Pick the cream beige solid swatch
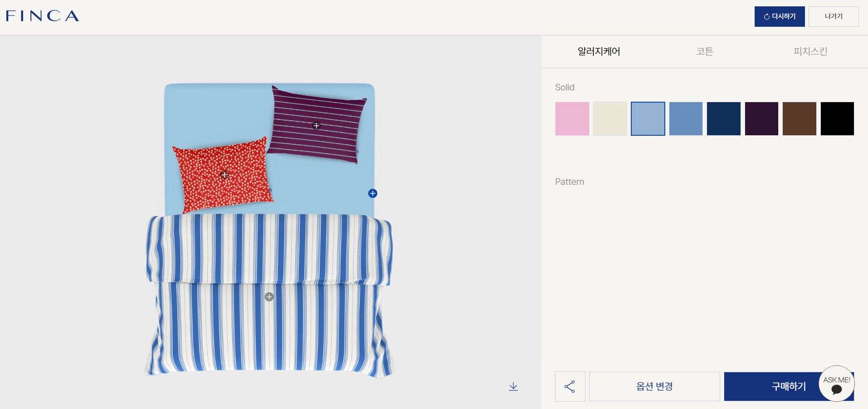This screenshot has width=868, height=409. 610,118
